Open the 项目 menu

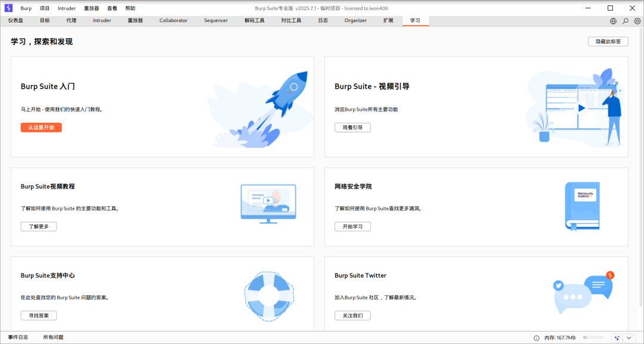pos(44,8)
